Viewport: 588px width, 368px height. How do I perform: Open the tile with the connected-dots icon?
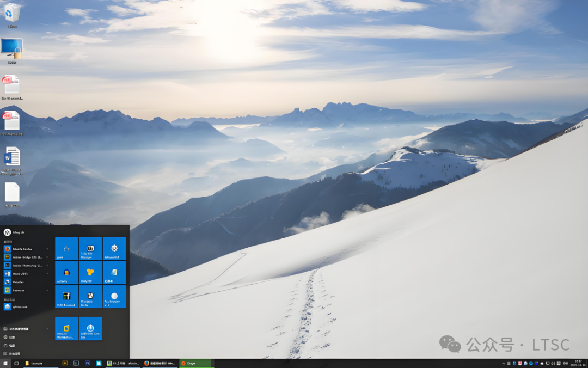66,248
